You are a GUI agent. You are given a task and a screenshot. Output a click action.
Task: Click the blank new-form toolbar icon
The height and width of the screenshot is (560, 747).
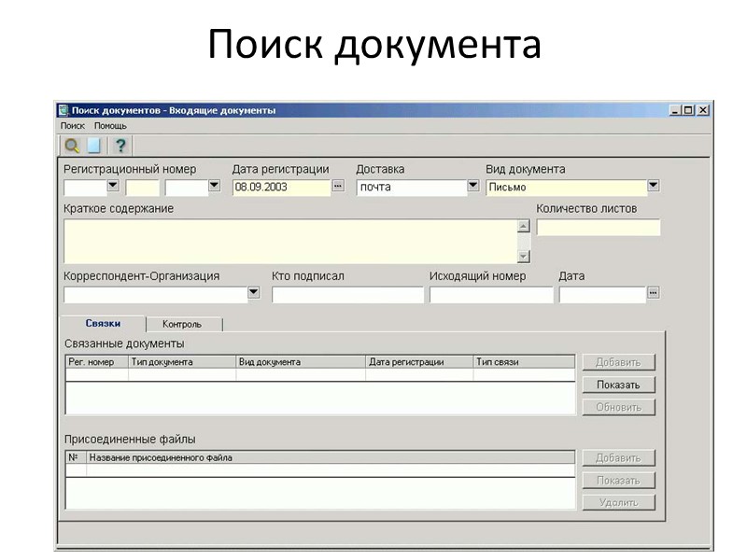[94, 146]
